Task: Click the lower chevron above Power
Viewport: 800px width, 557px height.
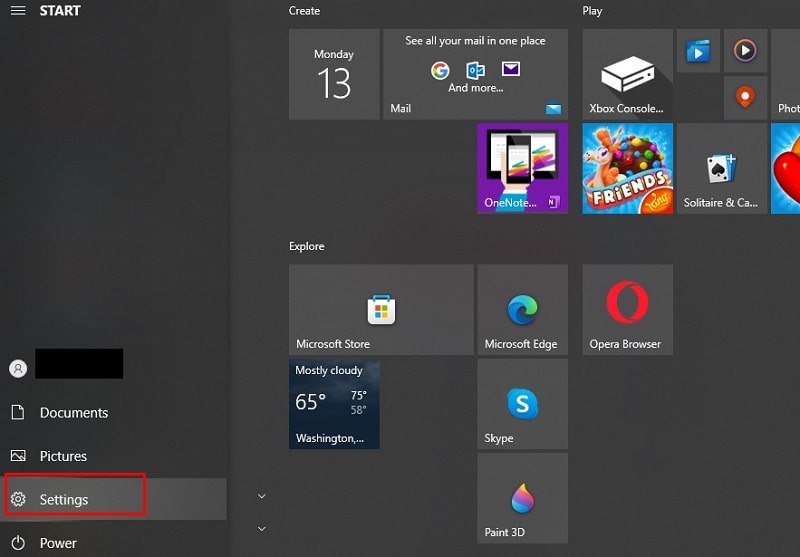Action: (262, 529)
